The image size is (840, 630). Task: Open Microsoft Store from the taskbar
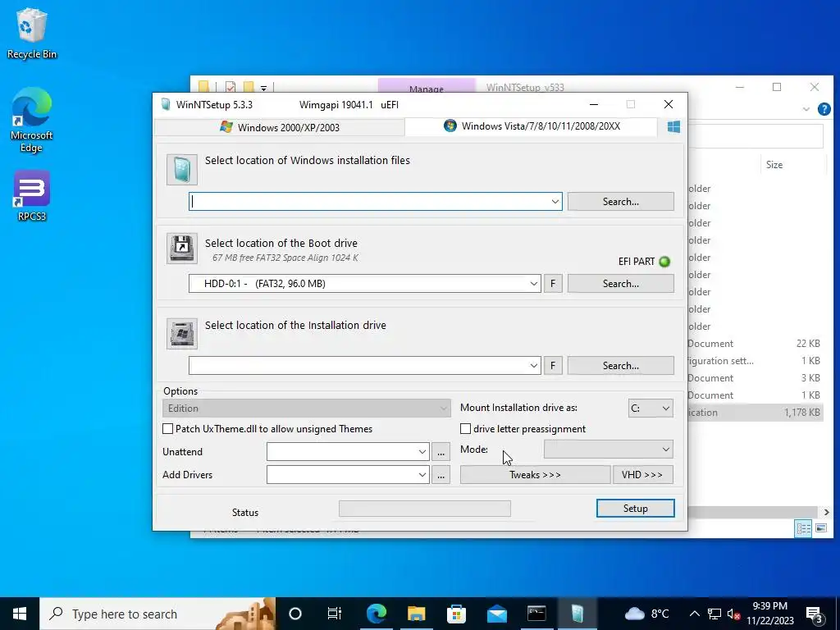click(x=456, y=614)
